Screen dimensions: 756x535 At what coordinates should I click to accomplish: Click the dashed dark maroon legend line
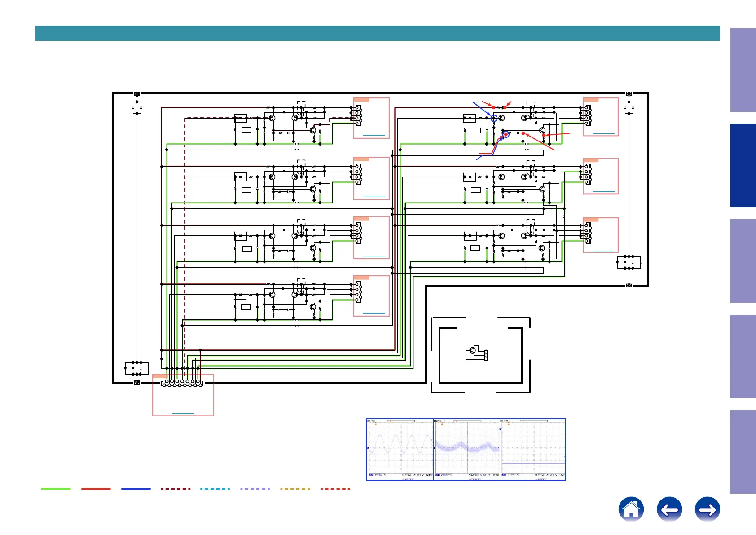tap(176, 489)
